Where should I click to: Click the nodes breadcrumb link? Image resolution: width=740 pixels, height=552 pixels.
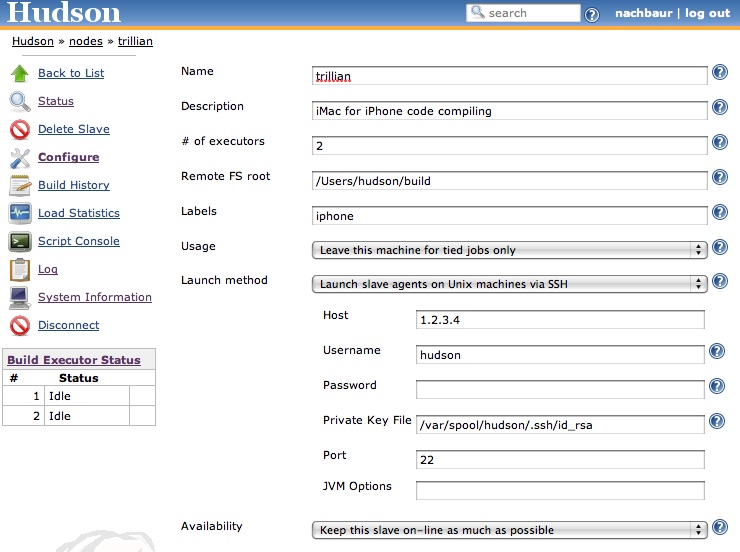click(86, 42)
